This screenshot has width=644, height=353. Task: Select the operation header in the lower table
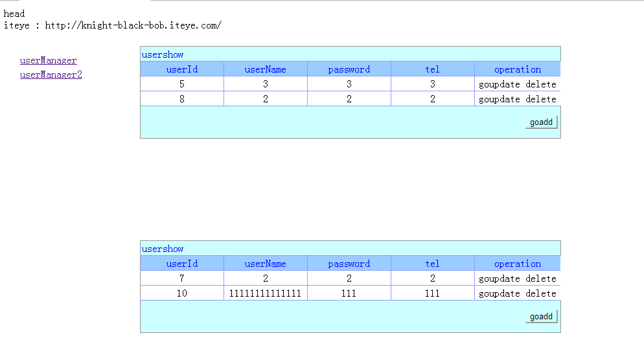click(x=518, y=263)
